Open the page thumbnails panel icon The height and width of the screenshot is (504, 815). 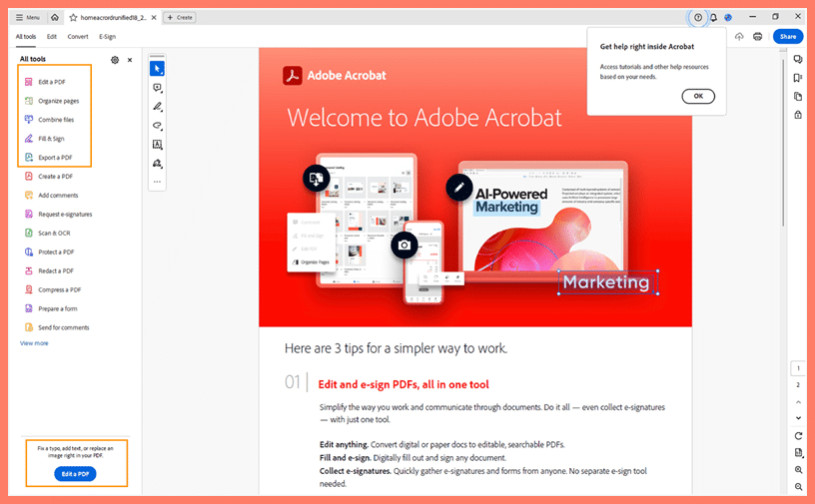click(798, 96)
